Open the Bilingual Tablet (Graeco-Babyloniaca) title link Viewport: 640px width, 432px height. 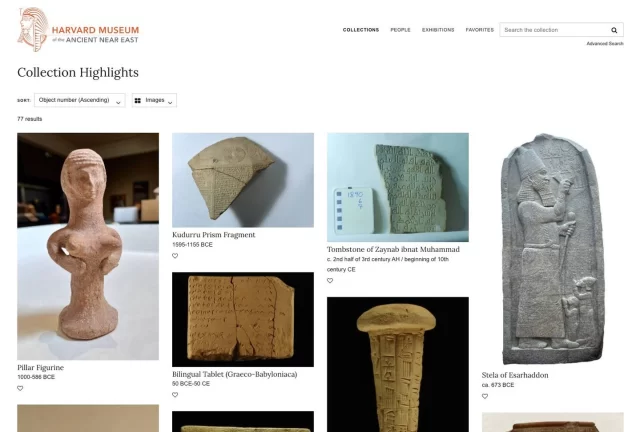point(235,374)
